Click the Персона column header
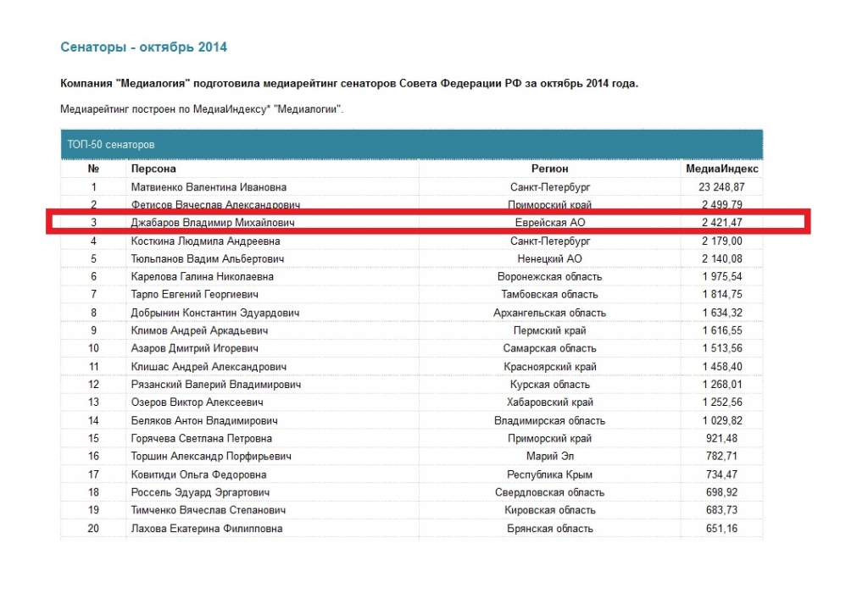868x599 pixels. point(153,169)
